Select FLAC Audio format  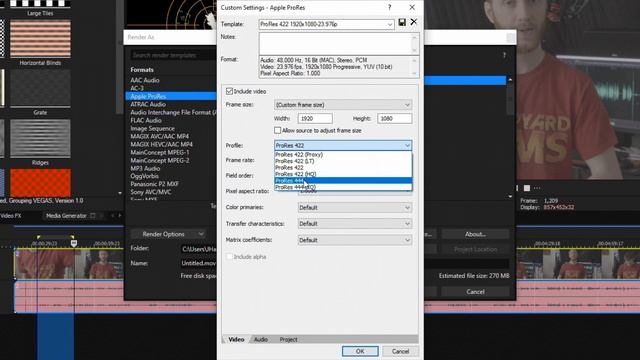click(146, 120)
